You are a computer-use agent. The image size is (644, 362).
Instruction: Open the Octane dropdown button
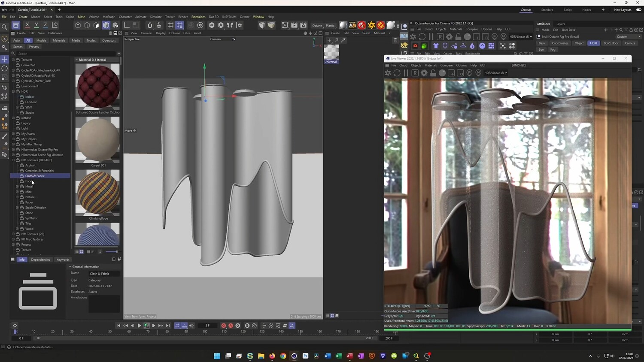[317, 25]
